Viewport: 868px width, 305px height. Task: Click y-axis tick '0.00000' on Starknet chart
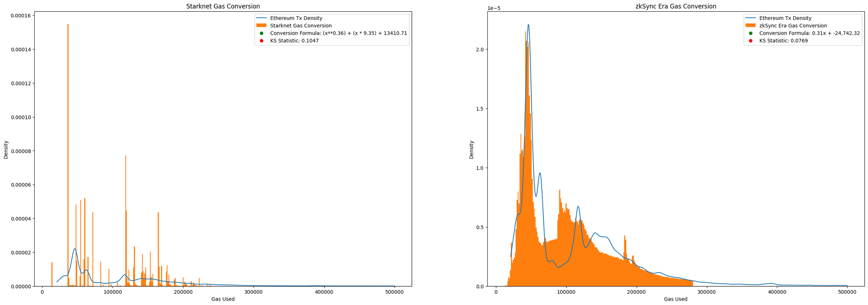click(20, 286)
